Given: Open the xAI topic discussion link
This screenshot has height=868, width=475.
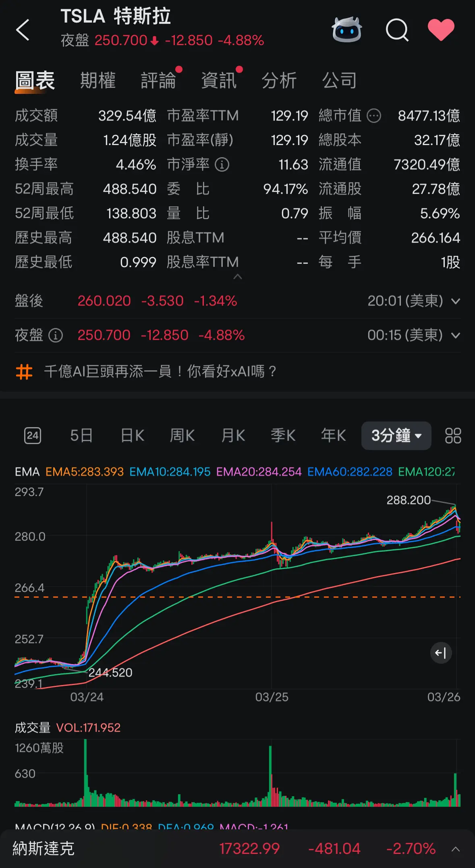Looking at the screenshot, I should (160, 372).
